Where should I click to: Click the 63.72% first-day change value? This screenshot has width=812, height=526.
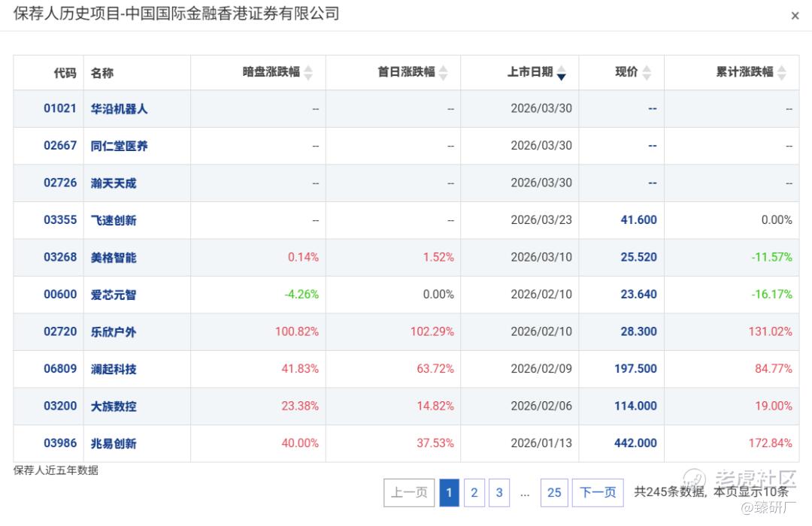(435, 369)
